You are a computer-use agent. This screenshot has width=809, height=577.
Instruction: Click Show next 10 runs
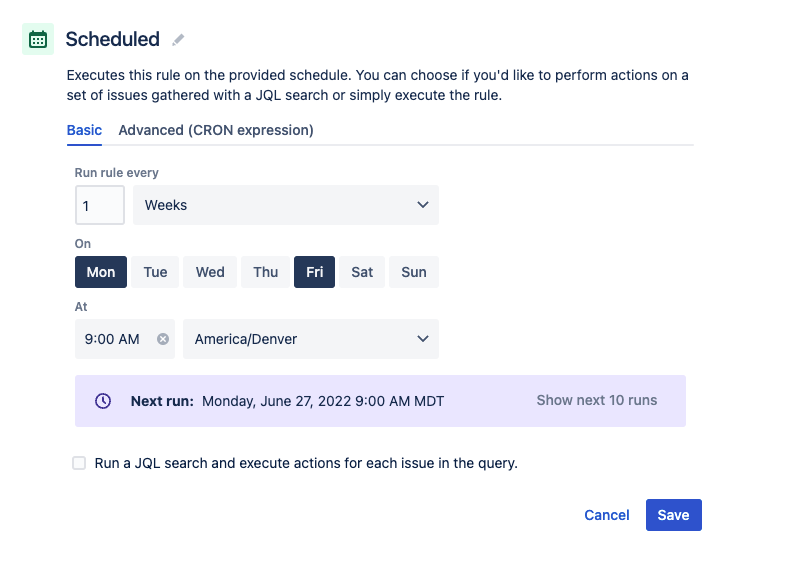point(597,400)
